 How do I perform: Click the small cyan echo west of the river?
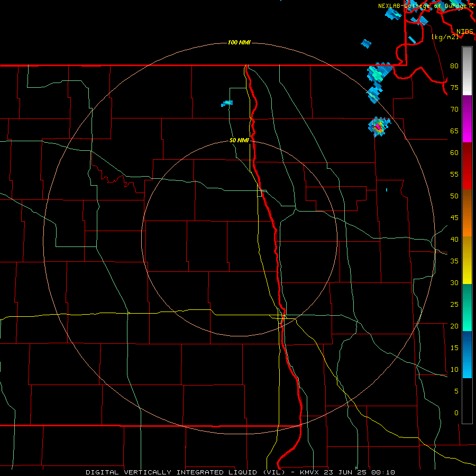[227, 104]
